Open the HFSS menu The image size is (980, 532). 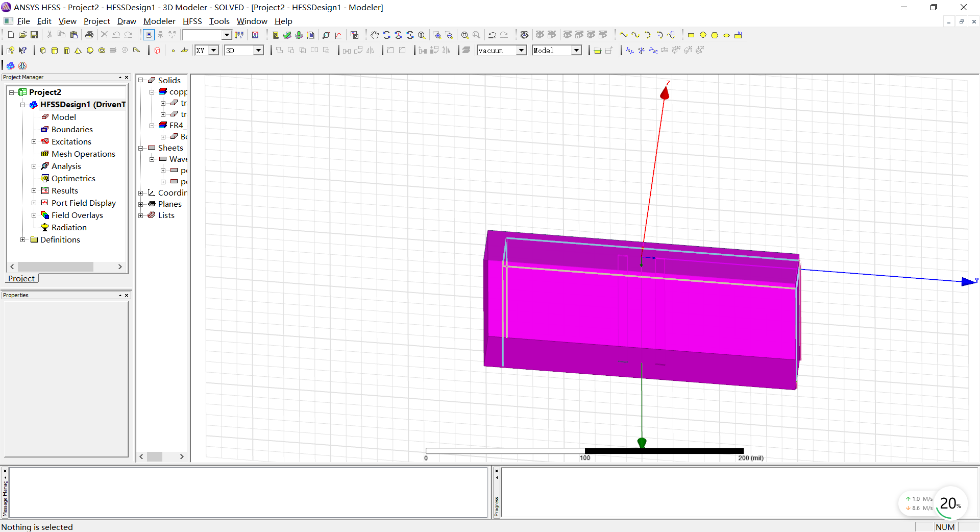[x=192, y=21]
